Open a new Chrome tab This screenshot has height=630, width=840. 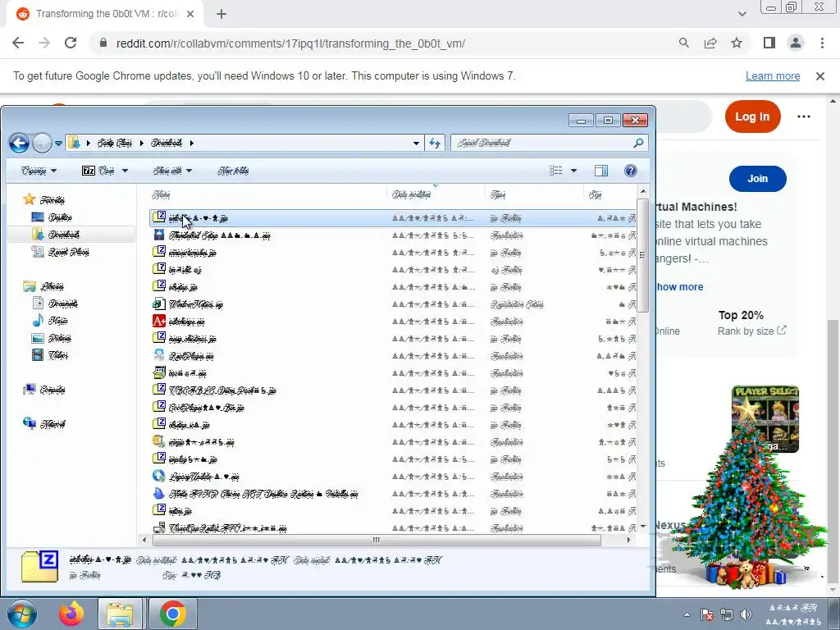click(221, 14)
